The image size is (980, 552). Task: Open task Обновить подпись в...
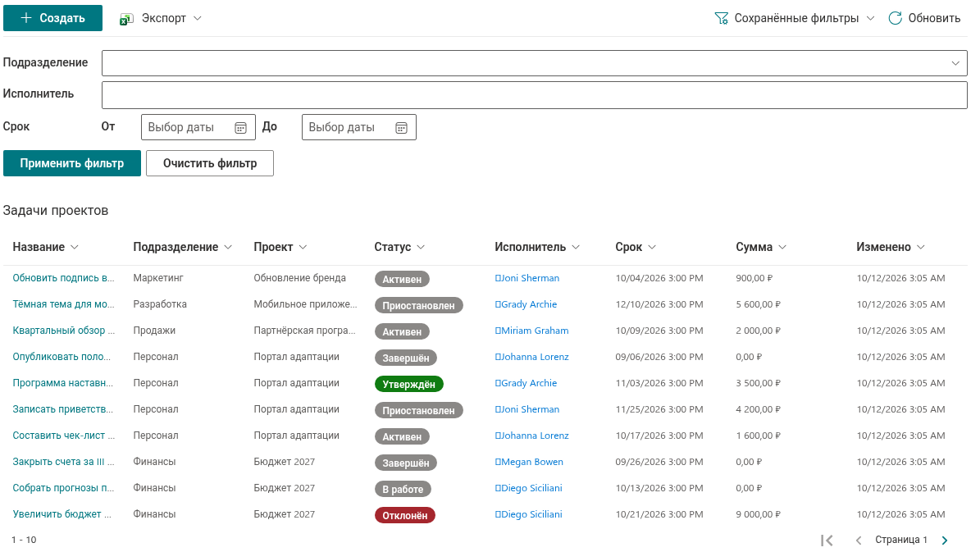point(64,278)
